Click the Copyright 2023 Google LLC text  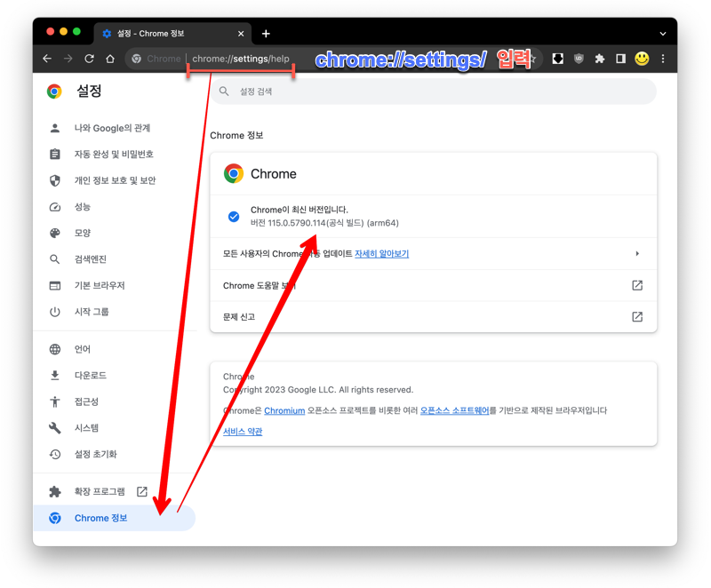[x=318, y=390]
